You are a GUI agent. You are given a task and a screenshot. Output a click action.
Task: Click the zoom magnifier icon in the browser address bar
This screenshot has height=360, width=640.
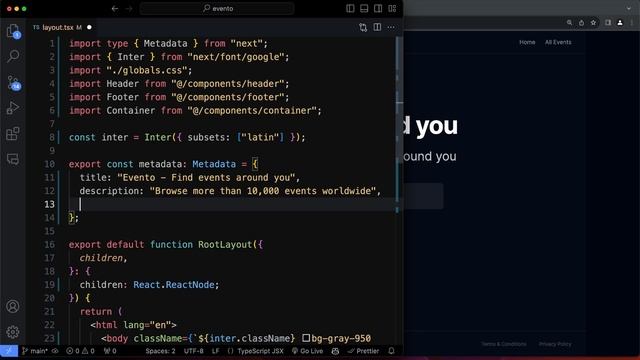click(569, 23)
